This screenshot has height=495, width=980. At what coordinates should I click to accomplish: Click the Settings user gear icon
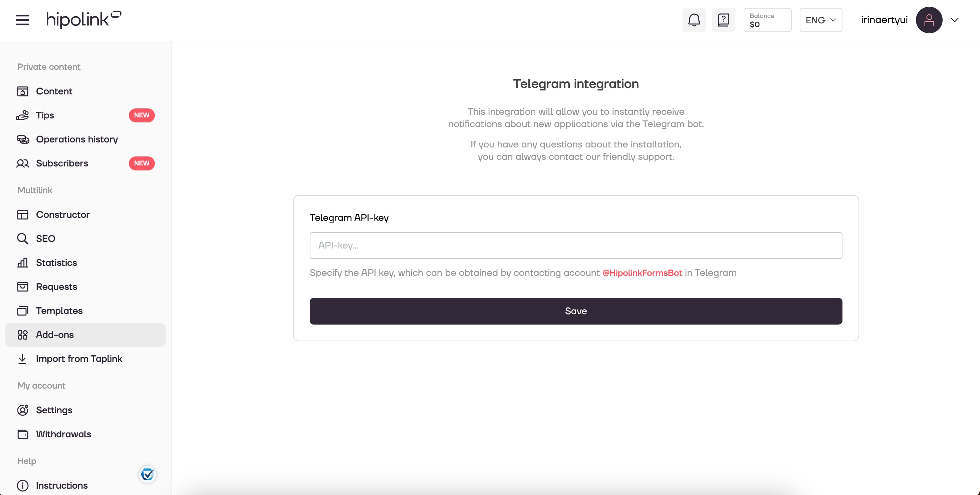tap(22, 410)
